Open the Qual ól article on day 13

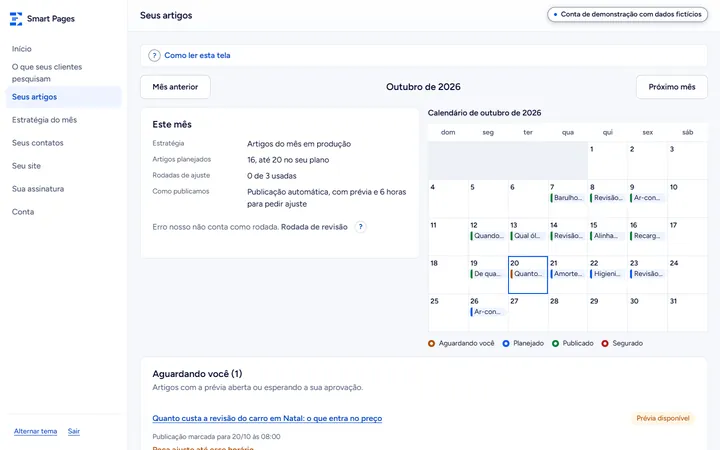click(x=528, y=236)
